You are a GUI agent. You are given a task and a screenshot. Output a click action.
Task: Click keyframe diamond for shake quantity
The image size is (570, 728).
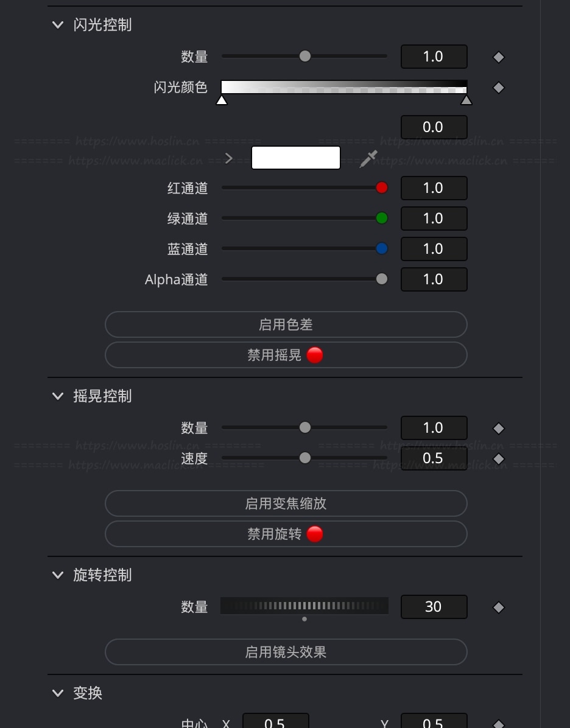(499, 429)
